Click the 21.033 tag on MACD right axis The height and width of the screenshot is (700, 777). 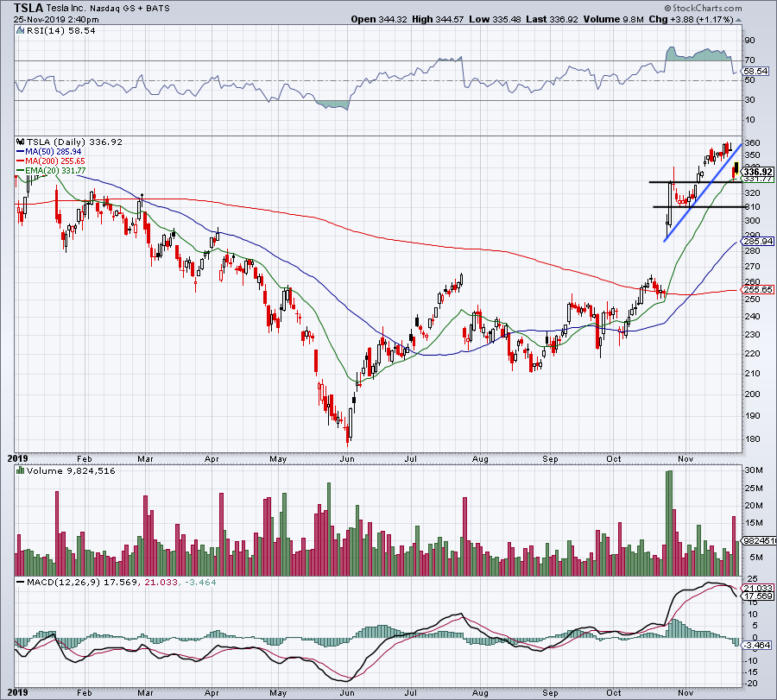point(758,588)
